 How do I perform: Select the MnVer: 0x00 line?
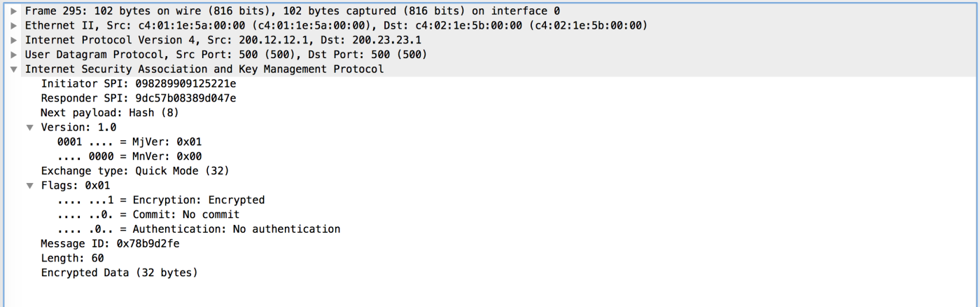129,156
